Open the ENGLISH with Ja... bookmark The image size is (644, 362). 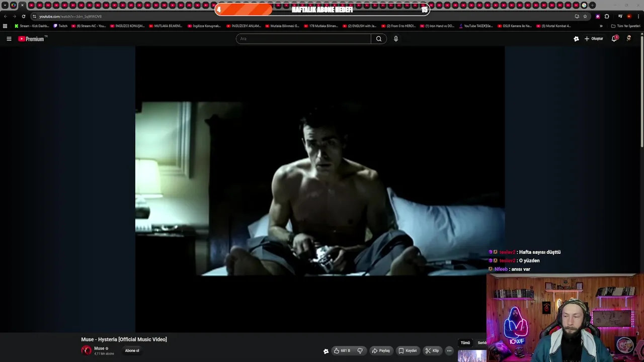click(359, 26)
